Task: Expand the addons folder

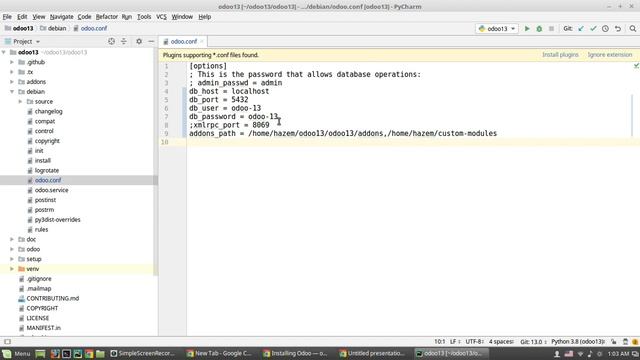Action: pyautogui.click(x=12, y=82)
